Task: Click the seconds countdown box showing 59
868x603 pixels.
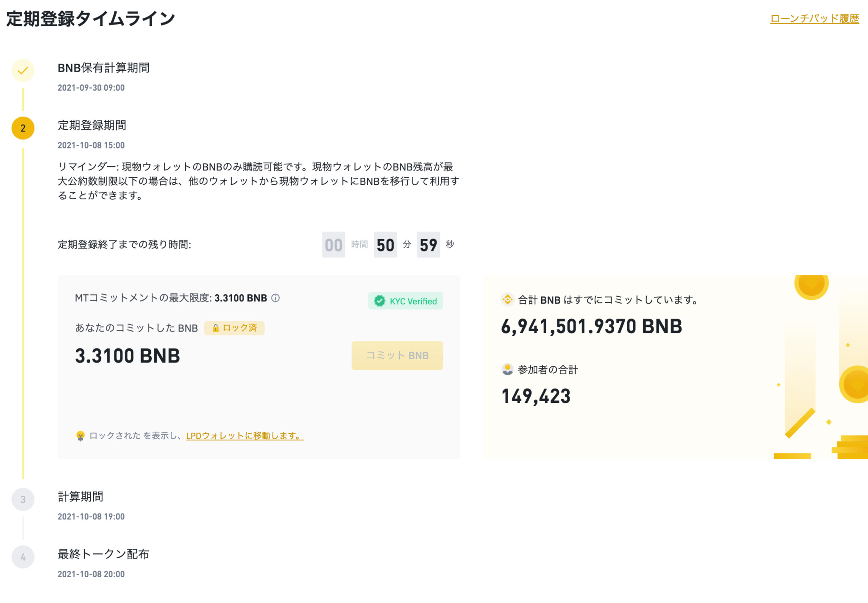Action: [428, 245]
